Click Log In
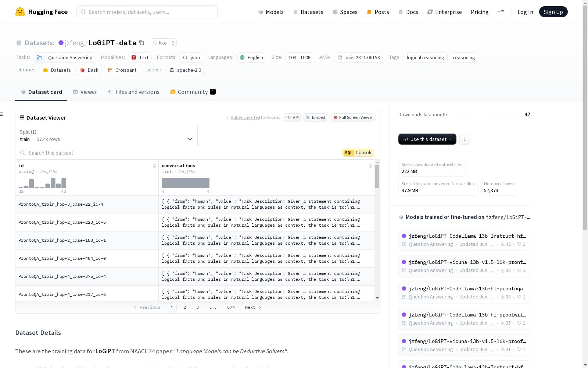 point(525,12)
